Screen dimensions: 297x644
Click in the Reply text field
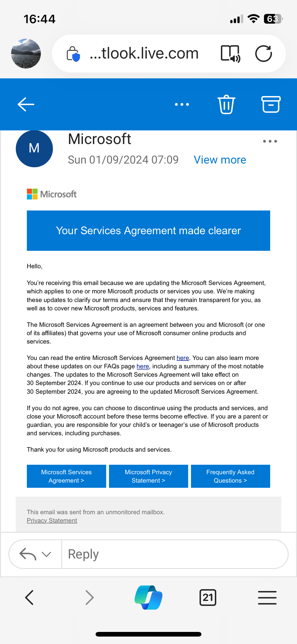175,554
